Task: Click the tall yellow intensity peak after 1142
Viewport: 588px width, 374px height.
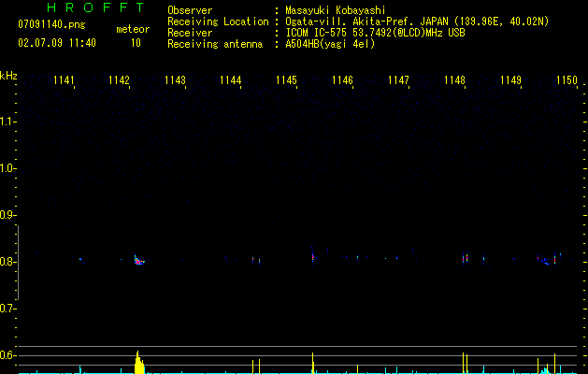Action: pos(138,363)
